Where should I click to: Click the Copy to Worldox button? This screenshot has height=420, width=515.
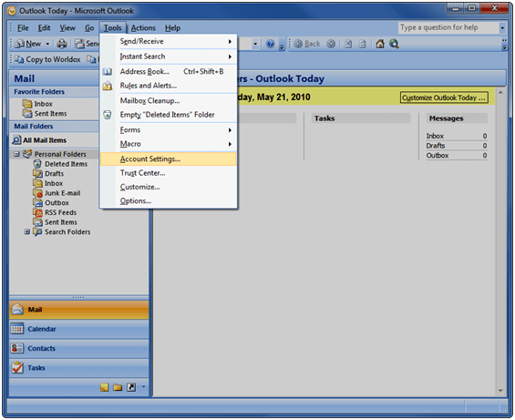[47, 59]
